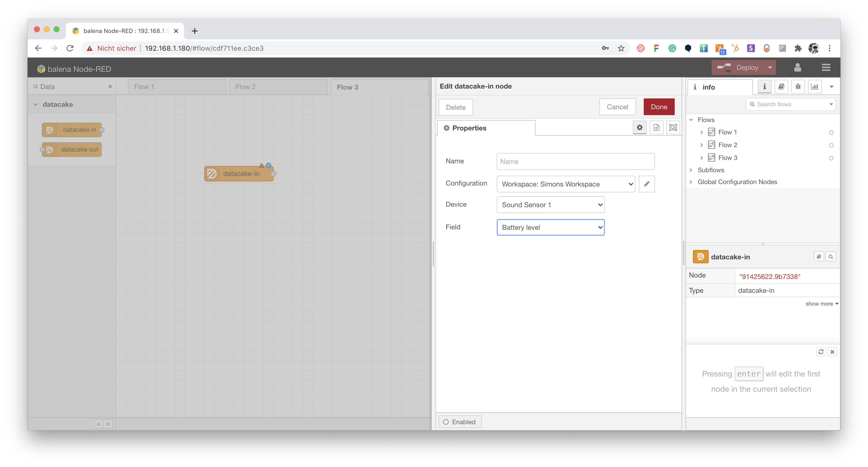The image size is (868, 467).
Task: Toggle the Flow 1 status circle
Action: click(831, 133)
